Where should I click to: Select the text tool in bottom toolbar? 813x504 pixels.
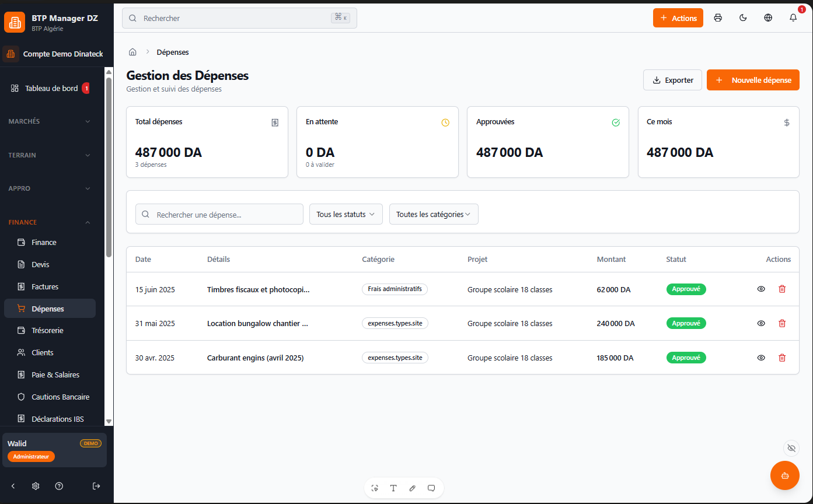click(x=393, y=488)
